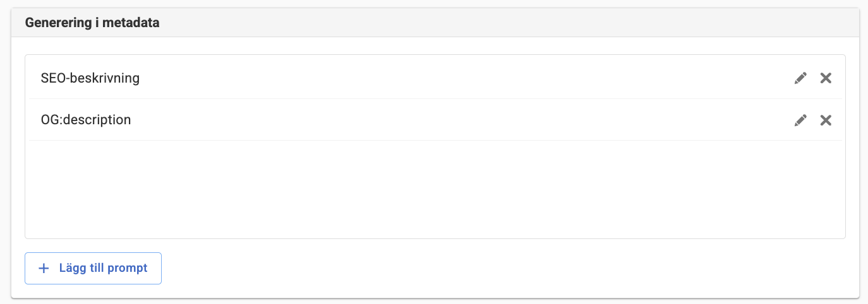Discard the second prompt using its remove icon
Image resolution: width=868 pixels, height=304 pixels.
coord(826,120)
